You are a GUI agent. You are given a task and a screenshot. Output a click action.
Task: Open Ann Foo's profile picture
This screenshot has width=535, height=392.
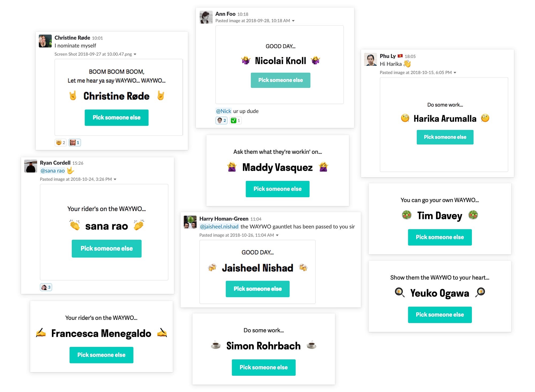click(206, 17)
